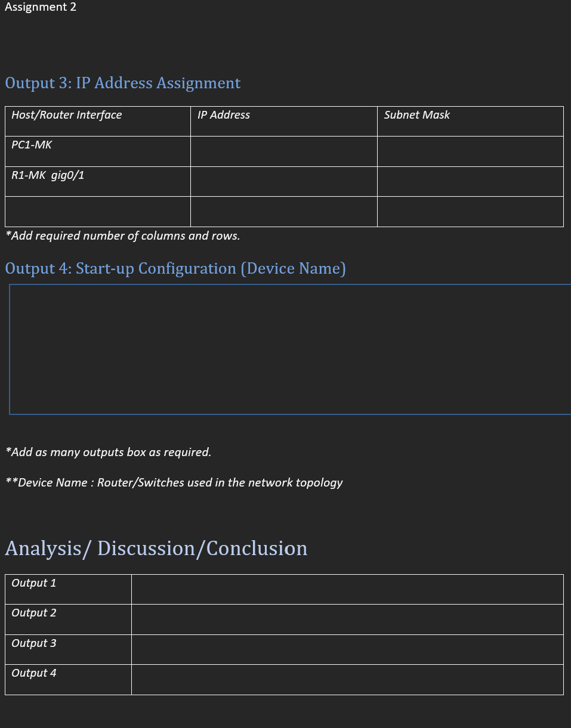
Task: Click the Assignment 2 header text
Action: [40, 7]
